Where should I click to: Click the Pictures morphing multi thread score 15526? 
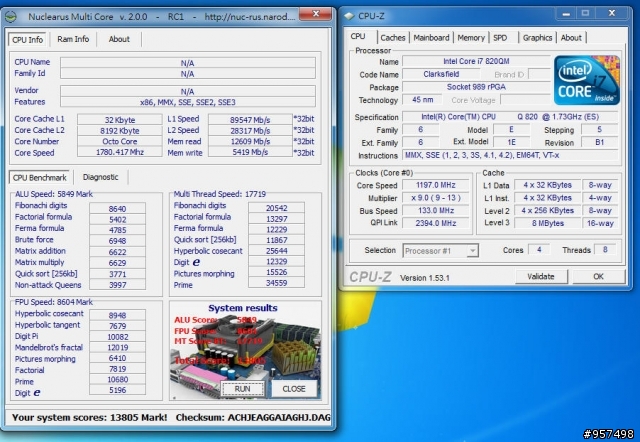(x=276, y=272)
